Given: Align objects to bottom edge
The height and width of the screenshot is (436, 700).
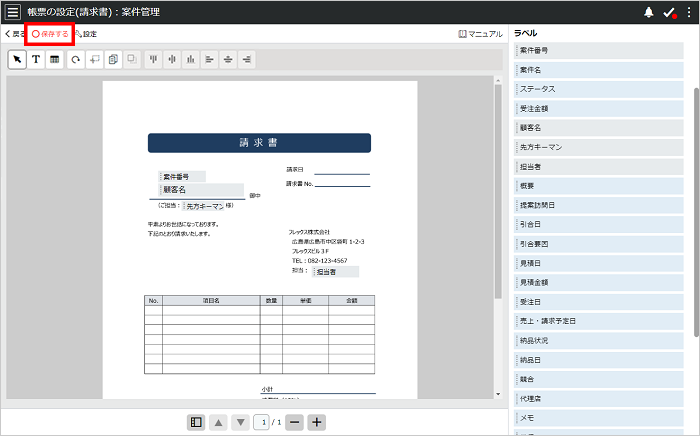Looking at the screenshot, I should (x=191, y=59).
